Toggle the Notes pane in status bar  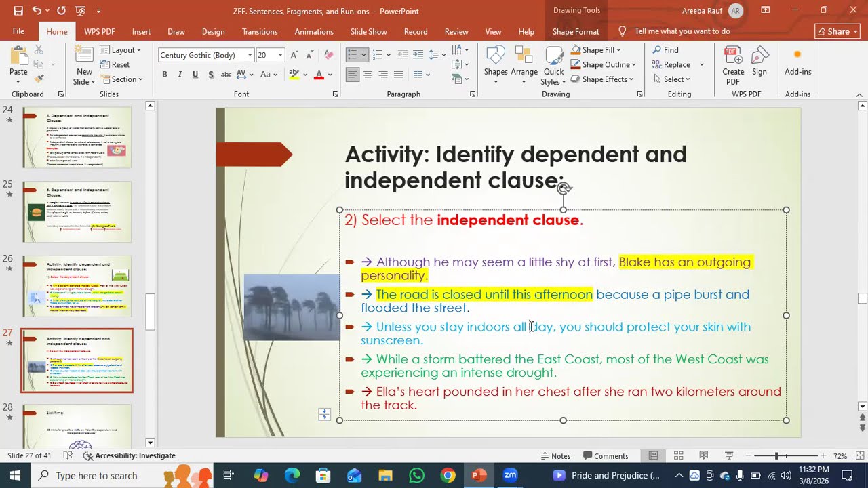tap(555, 455)
